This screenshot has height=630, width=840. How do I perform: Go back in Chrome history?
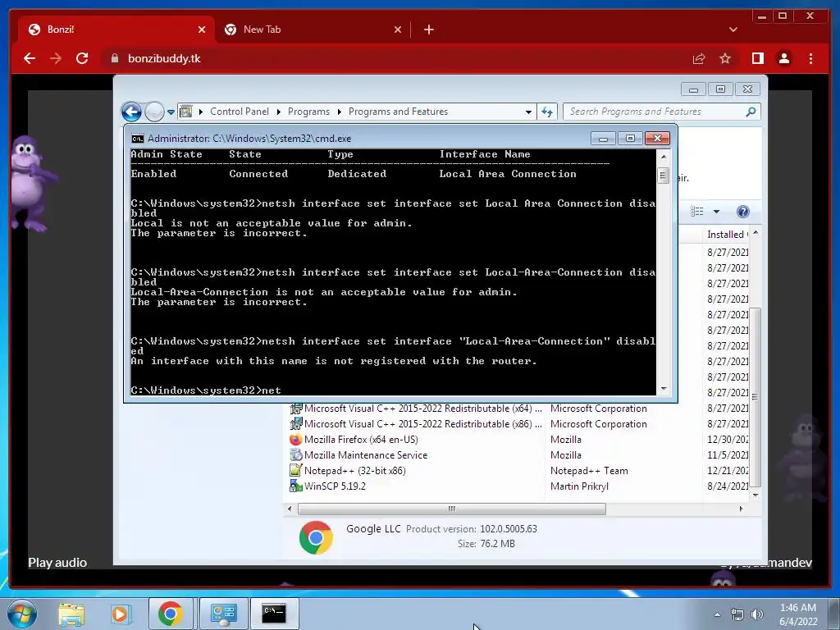tap(30, 58)
